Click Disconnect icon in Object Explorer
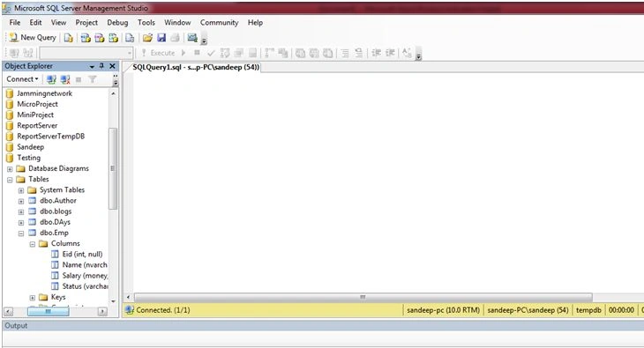Viewport: 644px width, 348px height. tap(65, 79)
